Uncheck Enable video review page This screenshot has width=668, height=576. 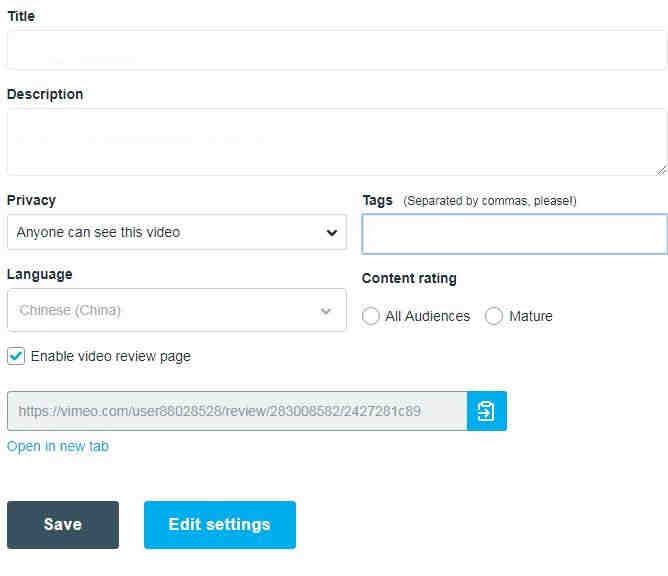tap(16, 356)
